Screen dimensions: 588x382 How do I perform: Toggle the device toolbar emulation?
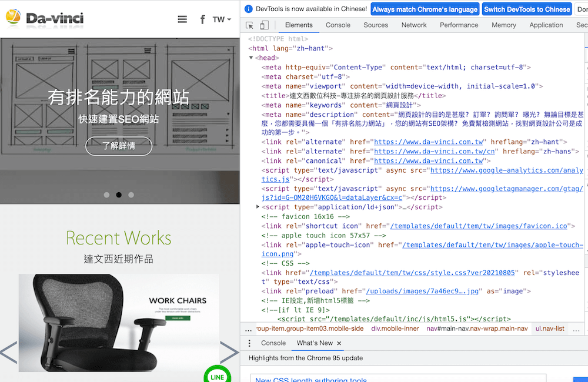point(265,25)
